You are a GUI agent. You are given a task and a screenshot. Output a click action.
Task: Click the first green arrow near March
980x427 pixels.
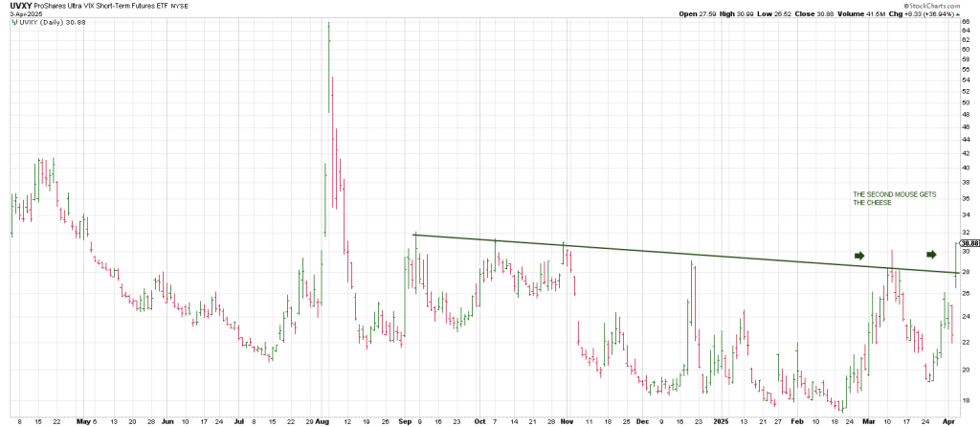[x=858, y=256]
